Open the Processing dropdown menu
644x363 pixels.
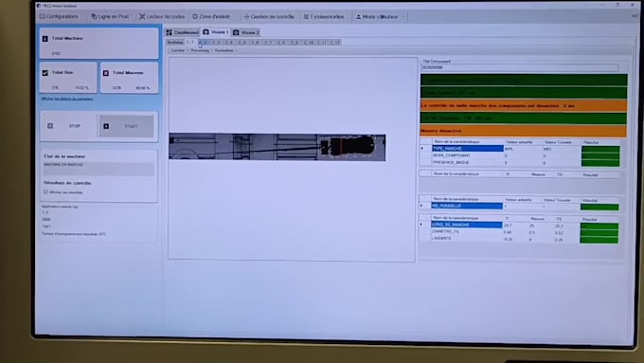[x=201, y=50]
